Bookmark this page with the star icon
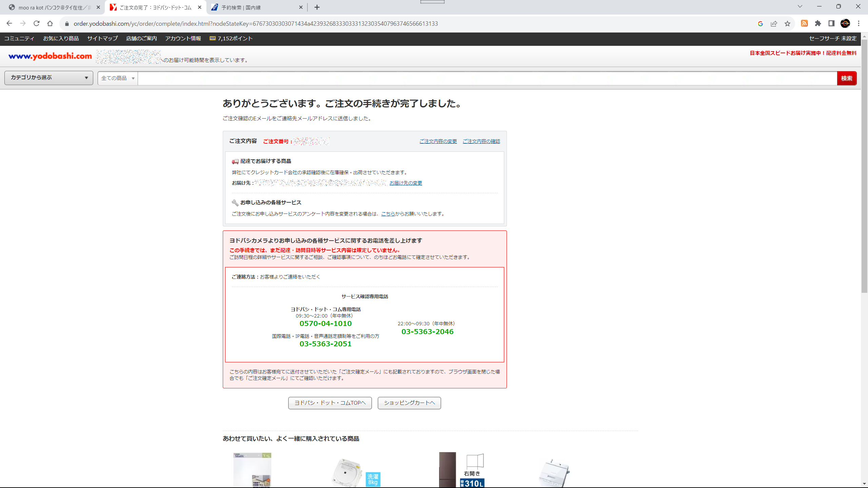Image resolution: width=868 pixels, height=488 pixels. pyautogui.click(x=787, y=23)
